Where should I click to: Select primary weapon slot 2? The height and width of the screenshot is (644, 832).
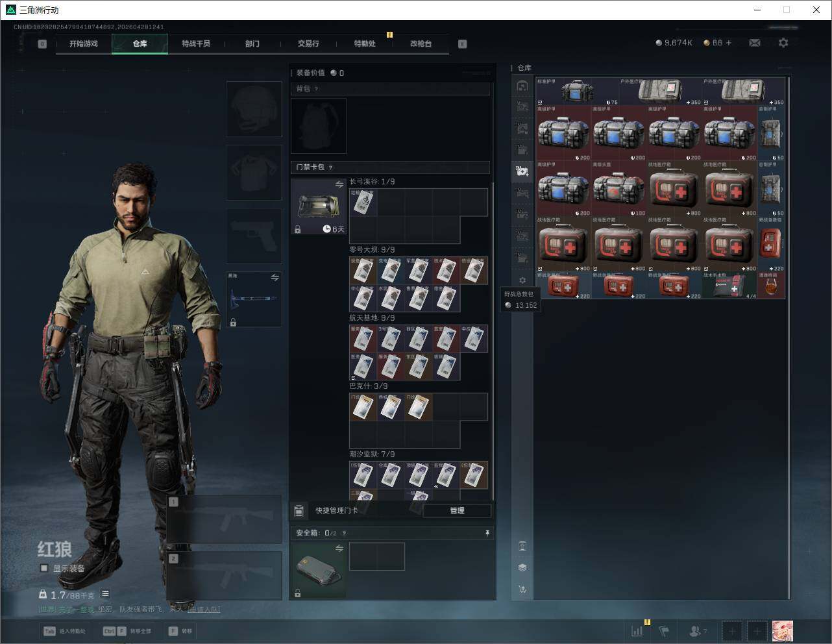pos(225,576)
